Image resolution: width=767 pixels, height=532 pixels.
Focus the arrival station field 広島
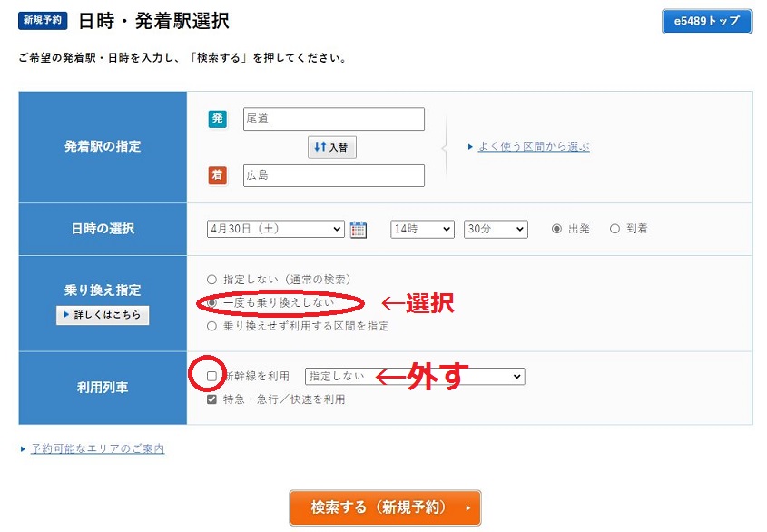(334, 175)
